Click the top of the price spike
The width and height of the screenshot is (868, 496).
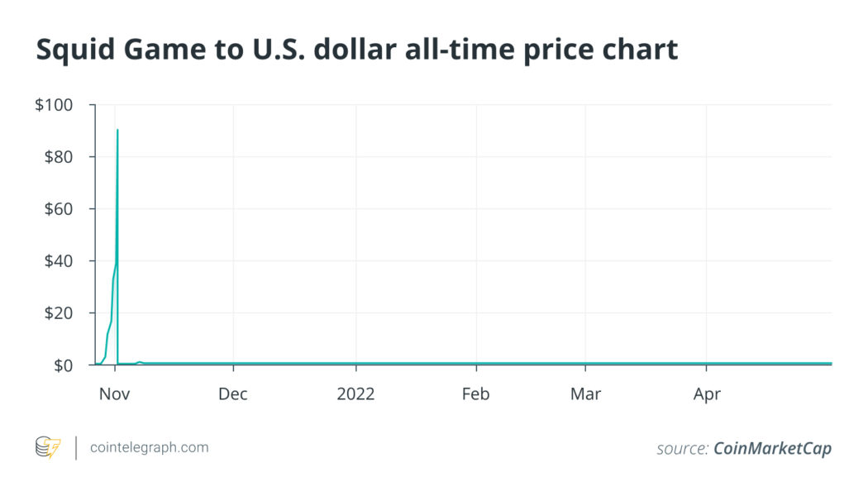(117, 131)
